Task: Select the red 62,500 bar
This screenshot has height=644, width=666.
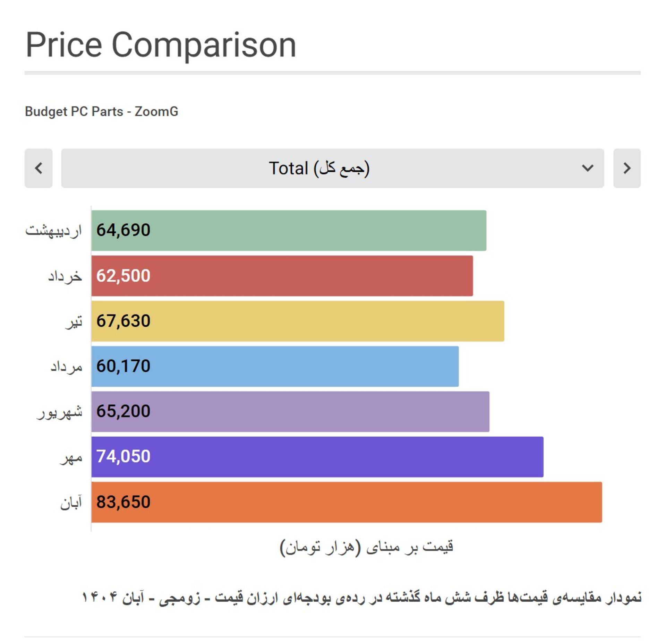Action: click(282, 276)
